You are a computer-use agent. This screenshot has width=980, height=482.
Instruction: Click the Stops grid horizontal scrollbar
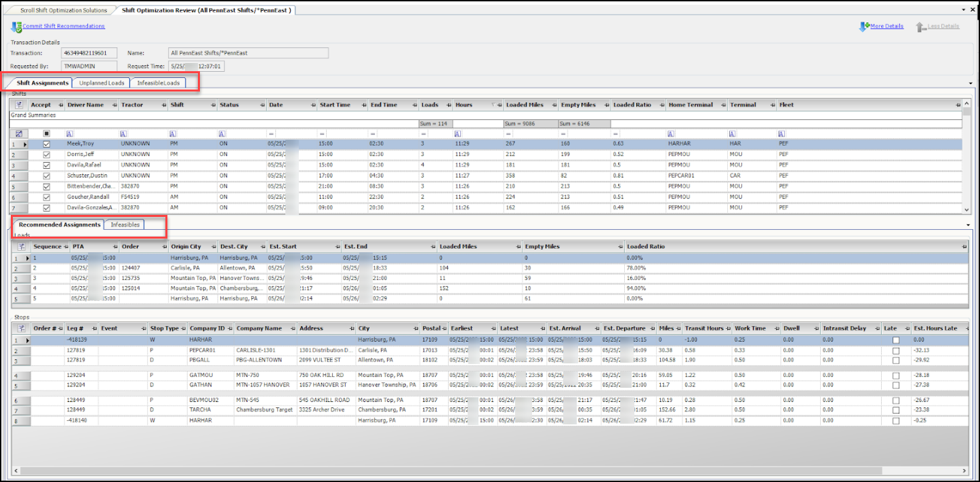[447, 470]
